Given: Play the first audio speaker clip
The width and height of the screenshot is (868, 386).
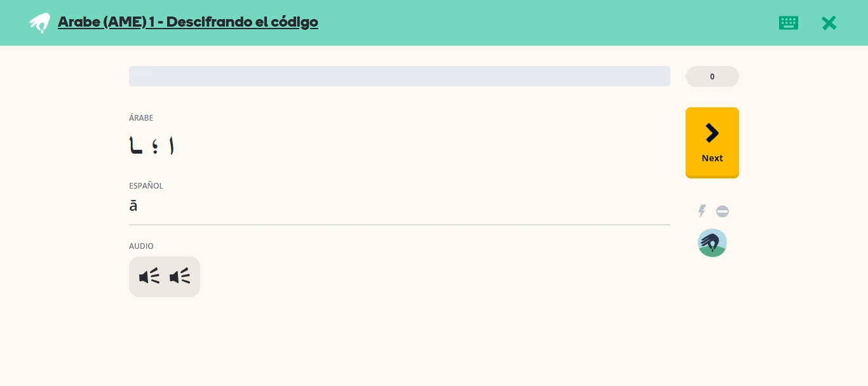Looking at the screenshot, I should (x=149, y=276).
